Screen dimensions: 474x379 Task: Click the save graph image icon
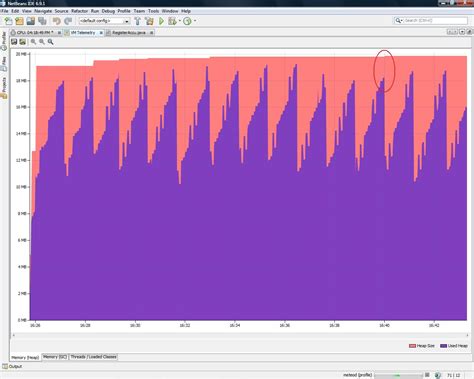pyautogui.click(x=14, y=42)
